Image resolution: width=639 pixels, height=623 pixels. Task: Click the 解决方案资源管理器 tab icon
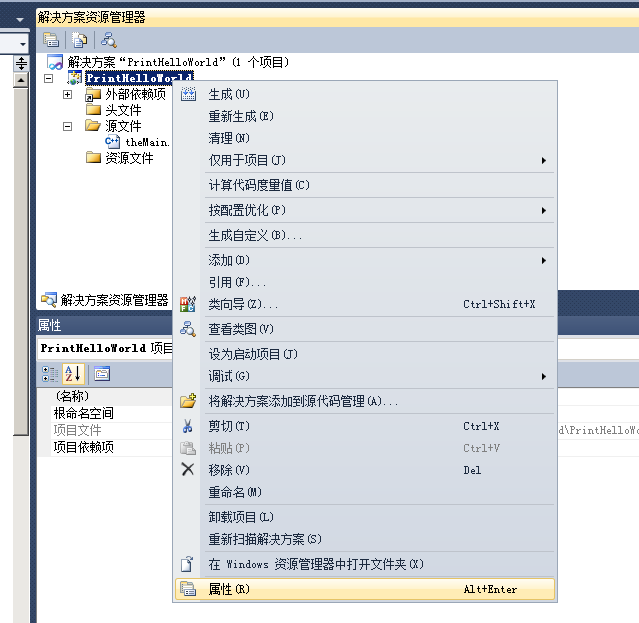point(49,300)
